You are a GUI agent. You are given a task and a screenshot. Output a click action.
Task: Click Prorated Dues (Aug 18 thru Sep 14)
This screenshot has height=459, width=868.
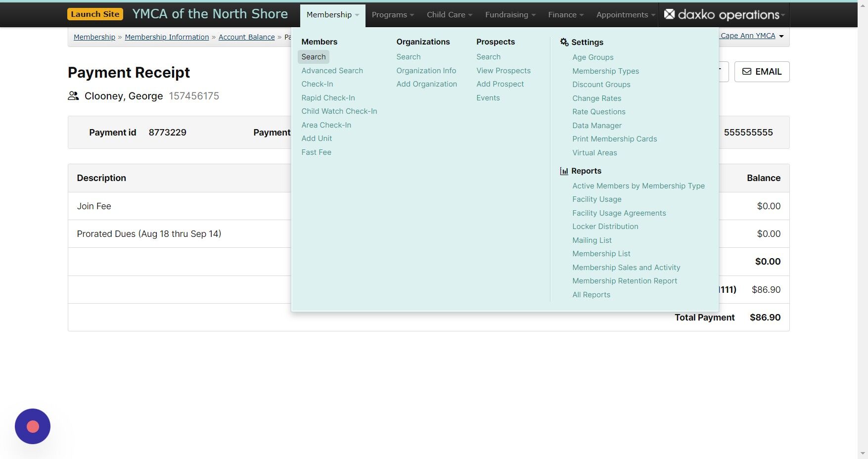[149, 234]
